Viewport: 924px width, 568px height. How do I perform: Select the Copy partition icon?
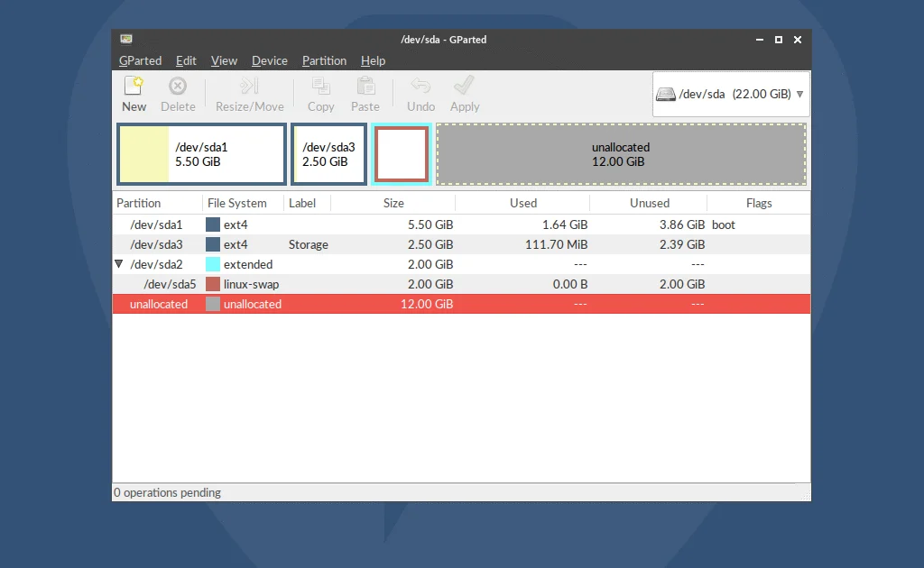pyautogui.click(x=320, y=94)
